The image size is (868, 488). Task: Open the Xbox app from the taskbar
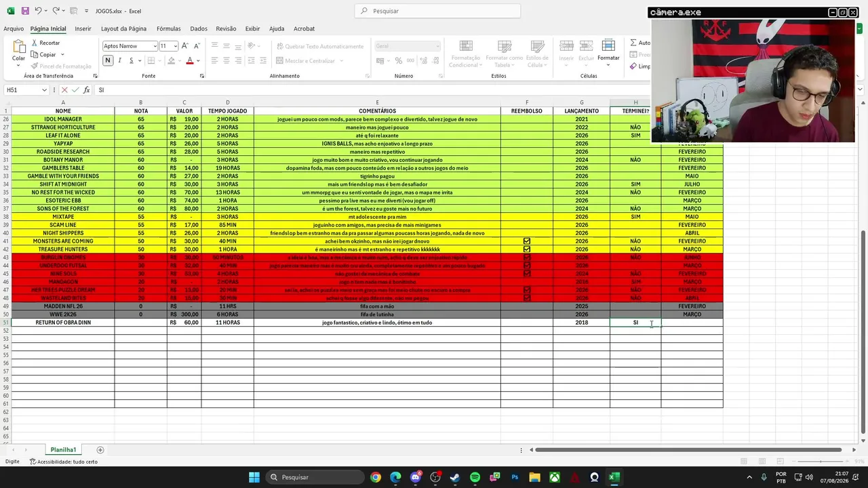[555, 477]
